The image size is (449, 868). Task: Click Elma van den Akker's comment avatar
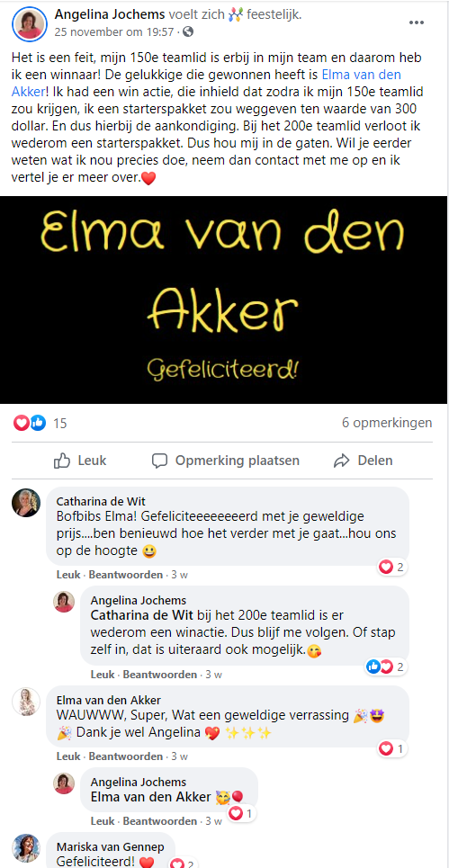point(26,702)
